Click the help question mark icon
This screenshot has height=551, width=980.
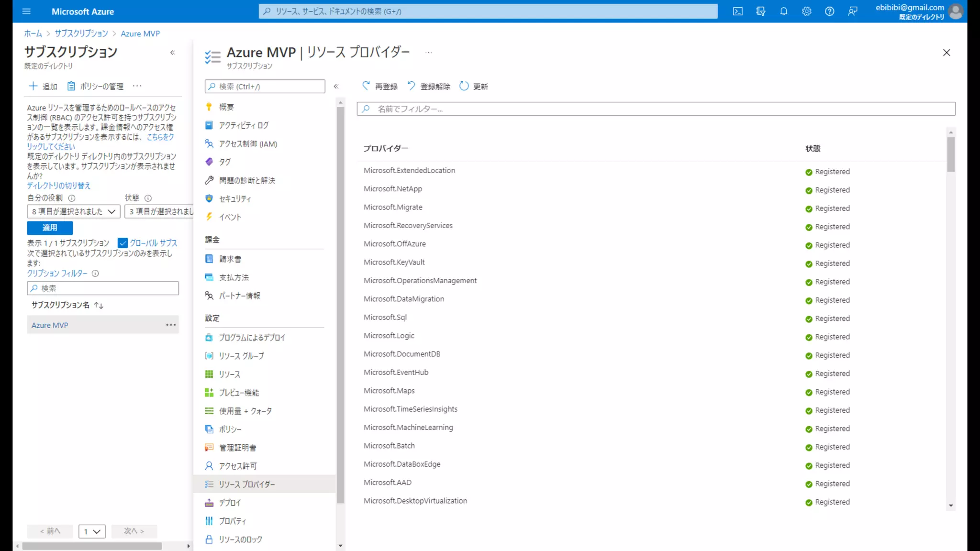829,11
